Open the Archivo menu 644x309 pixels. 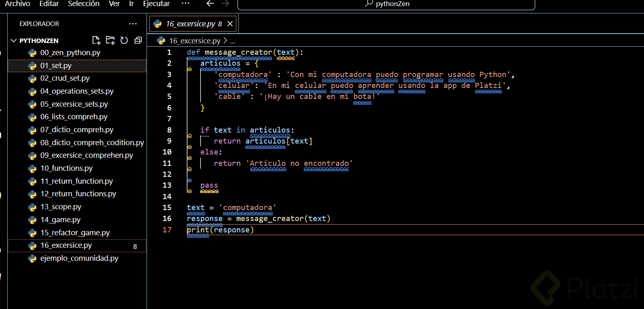pos(17,4)
